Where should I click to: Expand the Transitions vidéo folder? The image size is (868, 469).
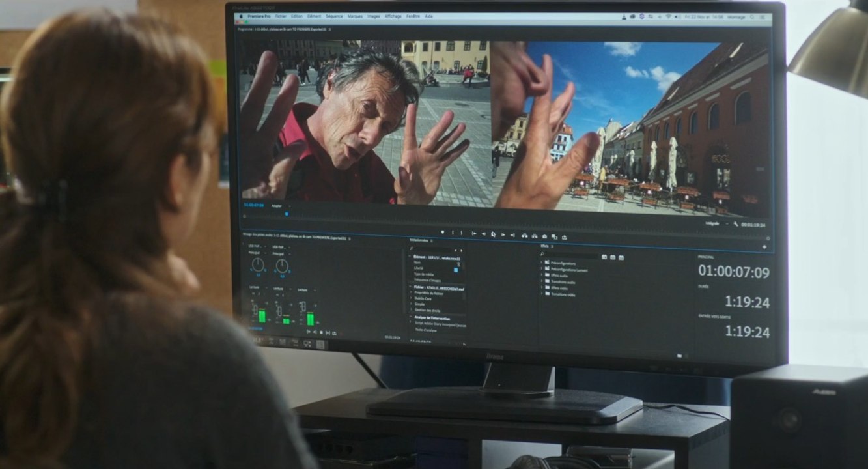pyautogui.click(x=541, y=294)
